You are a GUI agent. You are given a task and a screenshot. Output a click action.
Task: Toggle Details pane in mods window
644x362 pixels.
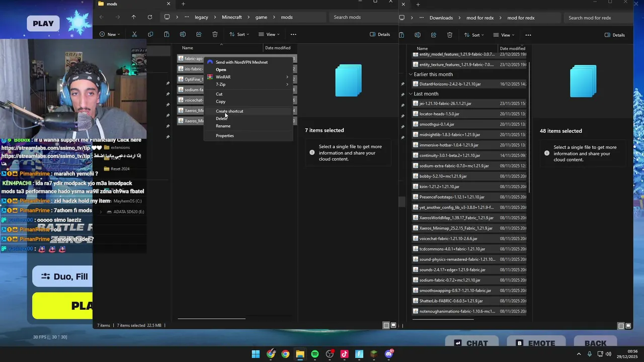tap(380, 34)
